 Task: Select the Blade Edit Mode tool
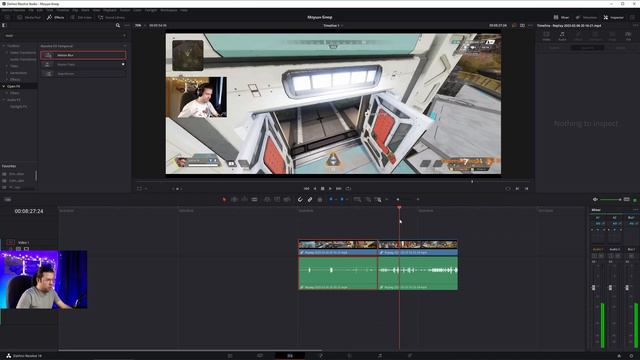(x=254, y=200)
